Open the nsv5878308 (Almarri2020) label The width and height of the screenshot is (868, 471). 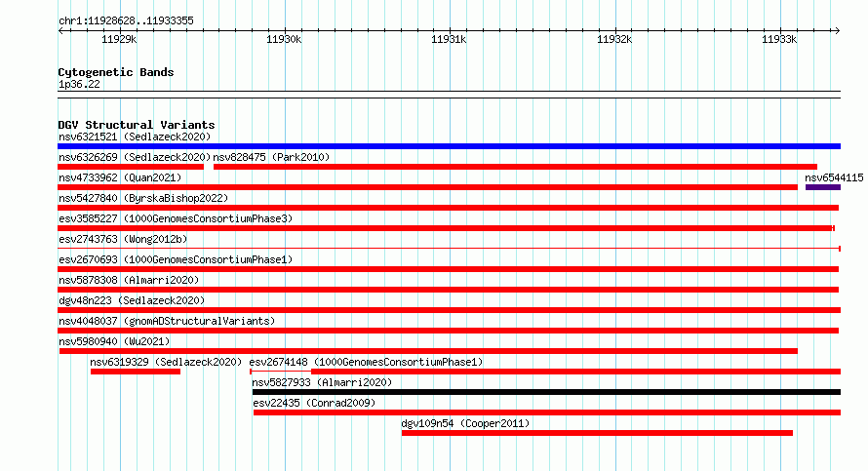click(129, 280)
